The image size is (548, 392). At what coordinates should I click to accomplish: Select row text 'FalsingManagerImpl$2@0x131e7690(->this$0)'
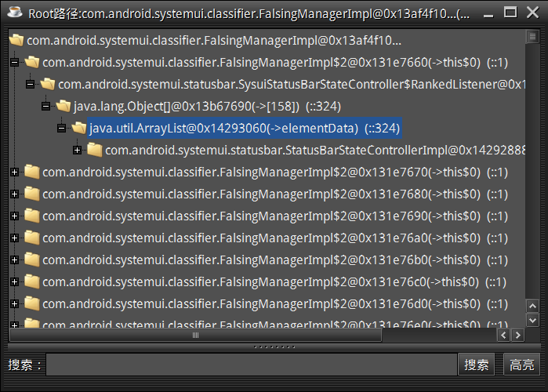[350, 216]
